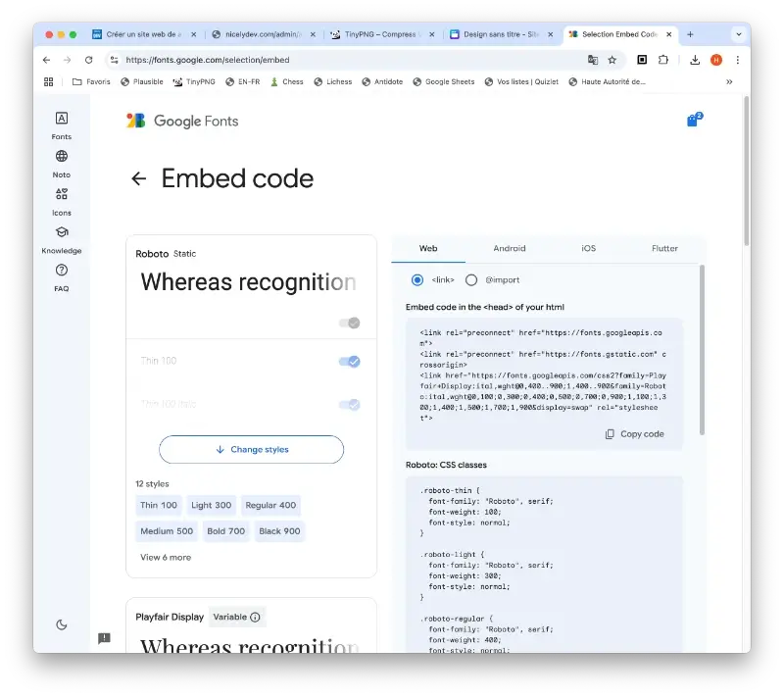
Task: Open the apps grid in bookmarks bar
Action: click(48, 82)
